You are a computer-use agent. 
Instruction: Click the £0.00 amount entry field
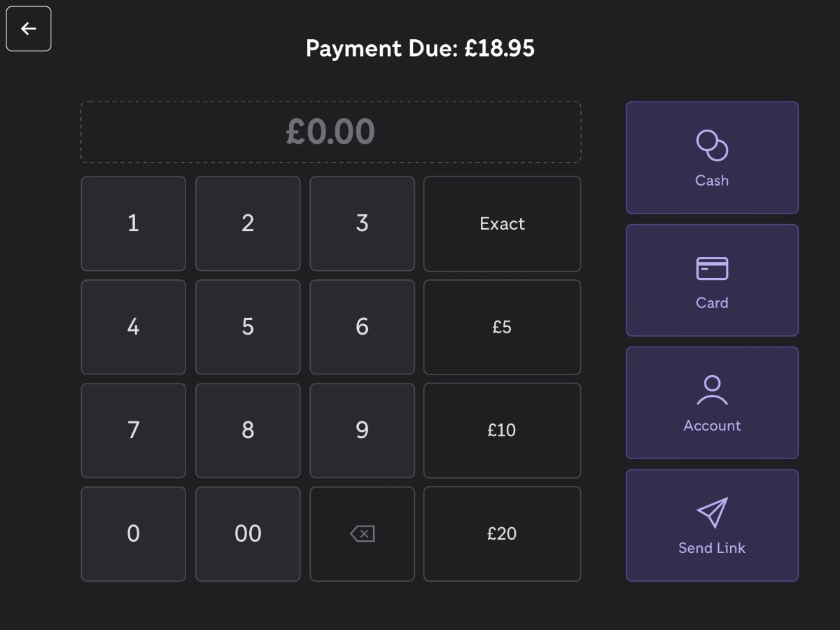pos(331,132)
